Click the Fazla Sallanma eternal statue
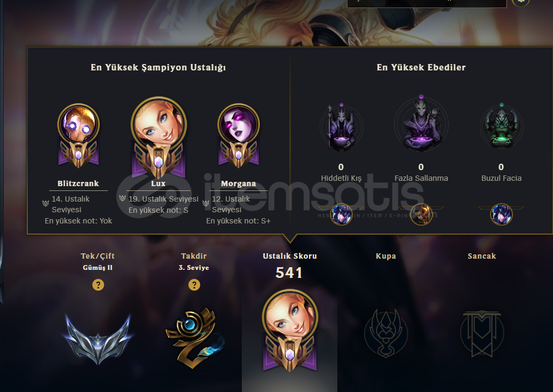Image resolution: width=553 pixels, height=392 pixels. (421, 123)
